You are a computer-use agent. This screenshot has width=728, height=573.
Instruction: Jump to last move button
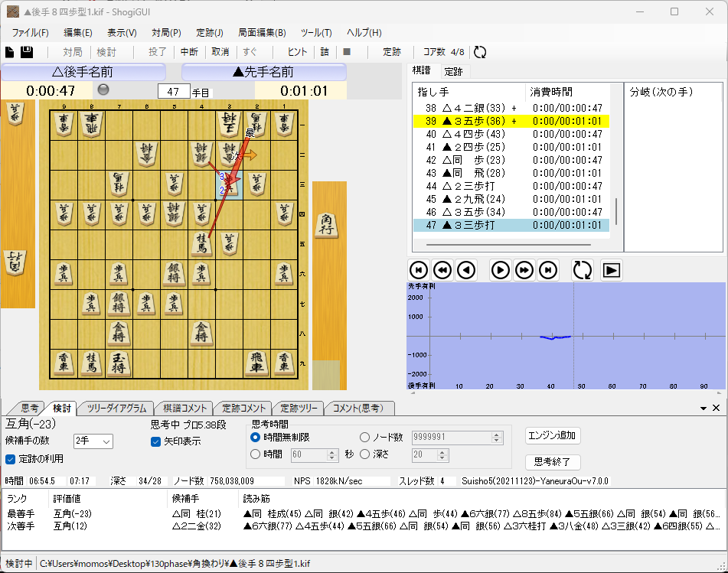(548, 270)
